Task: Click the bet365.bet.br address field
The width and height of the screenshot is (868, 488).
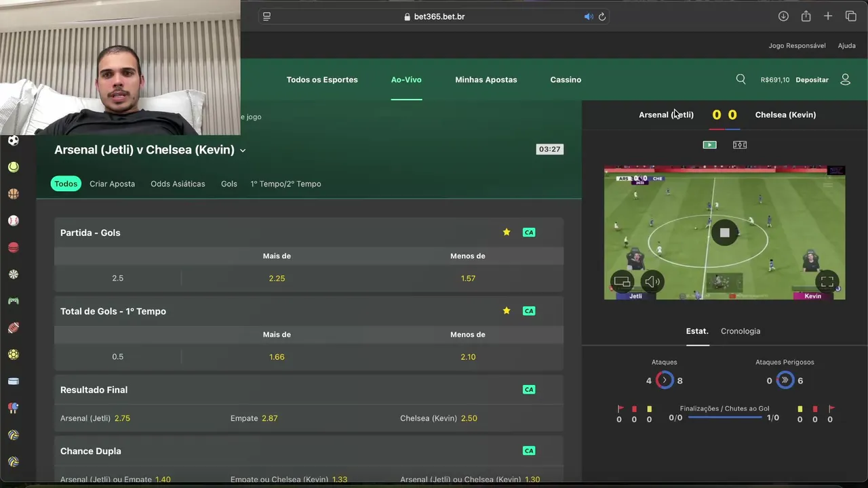Action: [434, 16]
